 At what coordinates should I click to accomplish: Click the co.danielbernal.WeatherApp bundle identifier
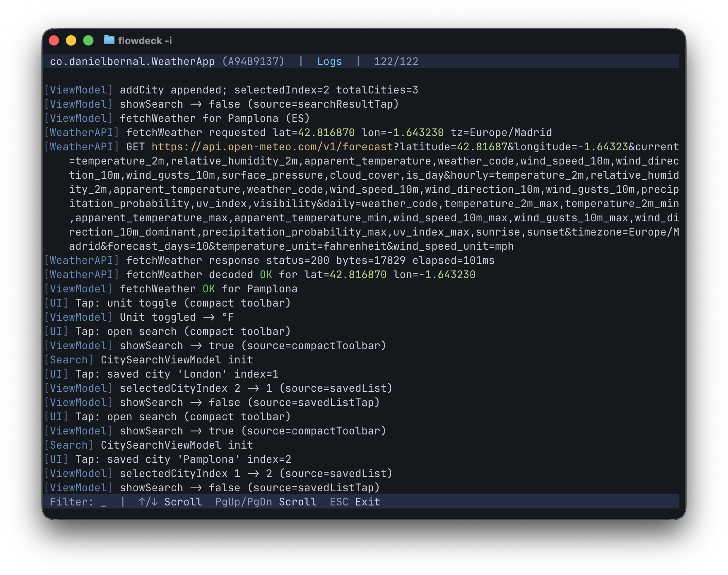(x=132, y=61)
